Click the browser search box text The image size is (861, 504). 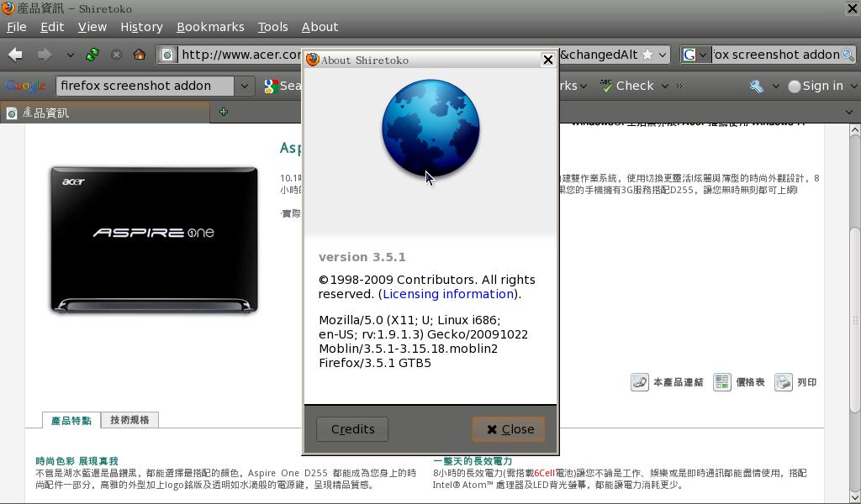776,55
